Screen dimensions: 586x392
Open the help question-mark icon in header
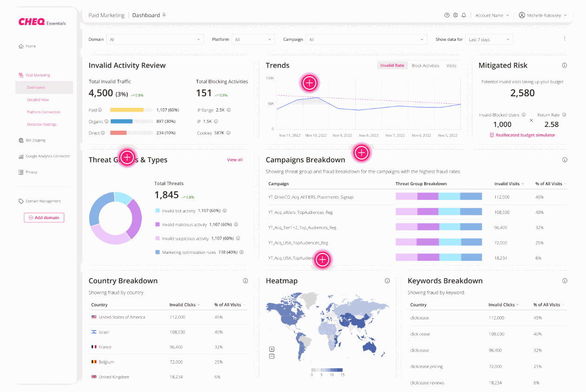[447, 15]
